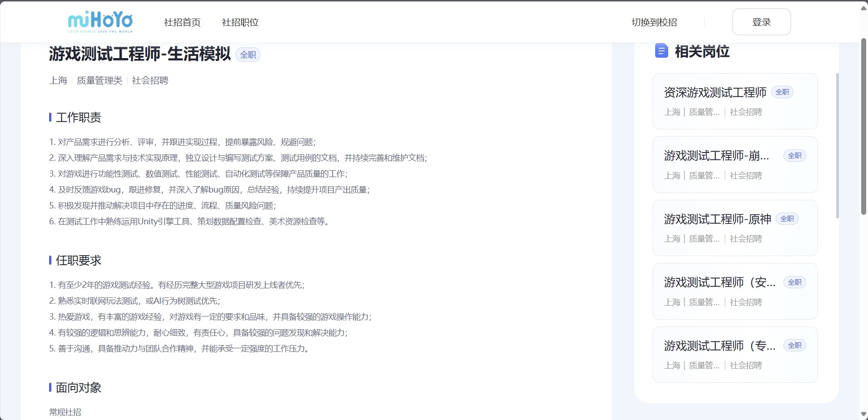
Task: Click the document icon beside 相关岗位
Action: (661, 51)
